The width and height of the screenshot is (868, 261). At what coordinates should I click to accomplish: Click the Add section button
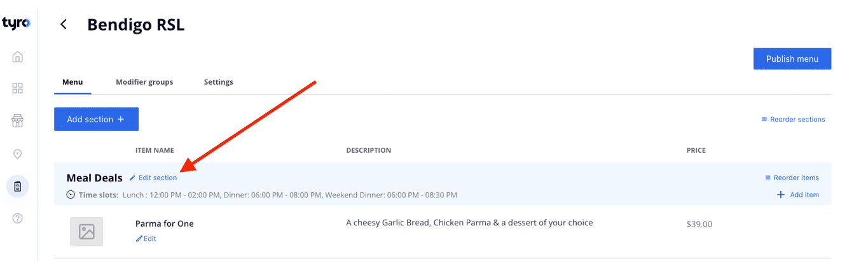96,119
